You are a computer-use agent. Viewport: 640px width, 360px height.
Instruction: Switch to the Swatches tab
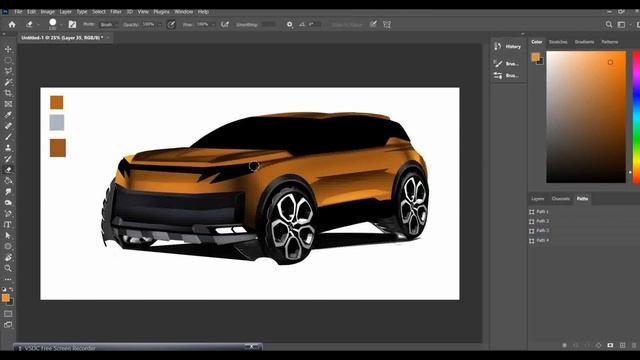[x=558, y=42]
